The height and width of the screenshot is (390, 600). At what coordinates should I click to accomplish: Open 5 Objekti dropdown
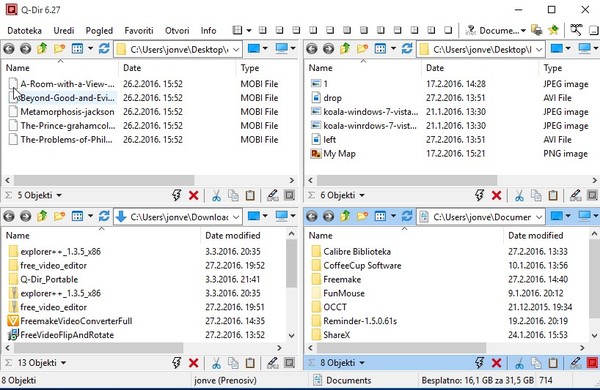[x=40, y=195]
